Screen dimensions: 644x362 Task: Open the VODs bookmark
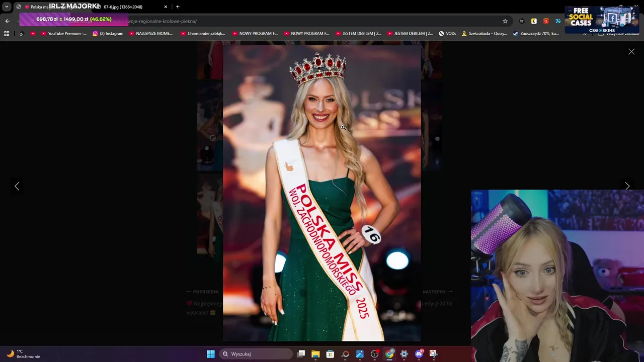click(x=447, y=34)
